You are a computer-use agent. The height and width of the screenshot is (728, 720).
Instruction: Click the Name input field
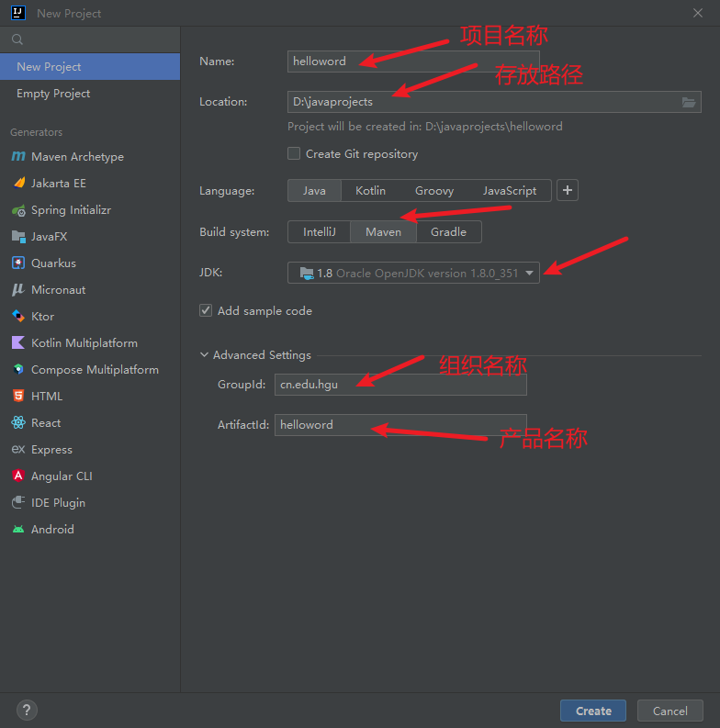tap(413, 62)
